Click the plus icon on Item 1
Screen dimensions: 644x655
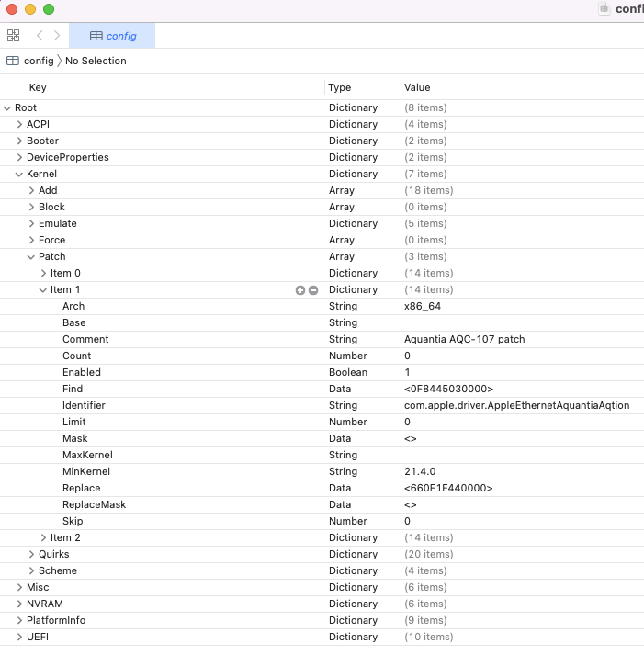[300, 290]
